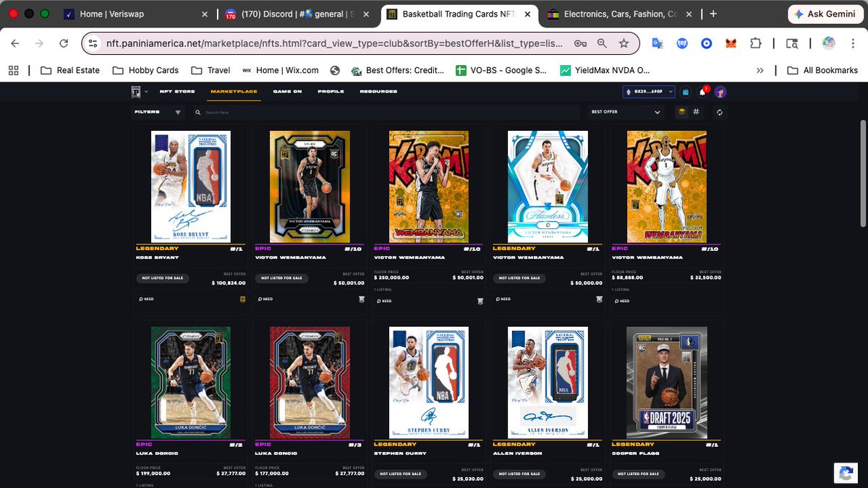The width and height of the screenshot is (868, 488).
Task: Open the Home | Wix.com bookmark
Action: pos(280,70)
